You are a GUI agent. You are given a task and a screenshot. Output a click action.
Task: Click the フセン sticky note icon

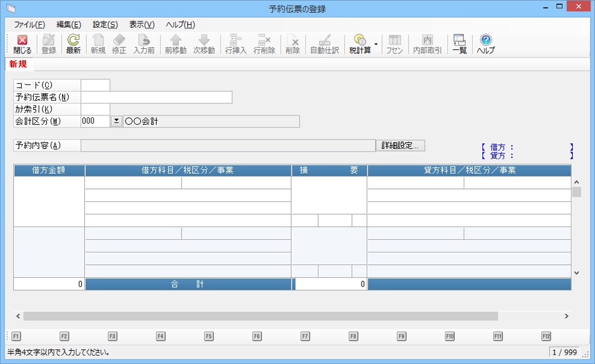coord(395,44)
